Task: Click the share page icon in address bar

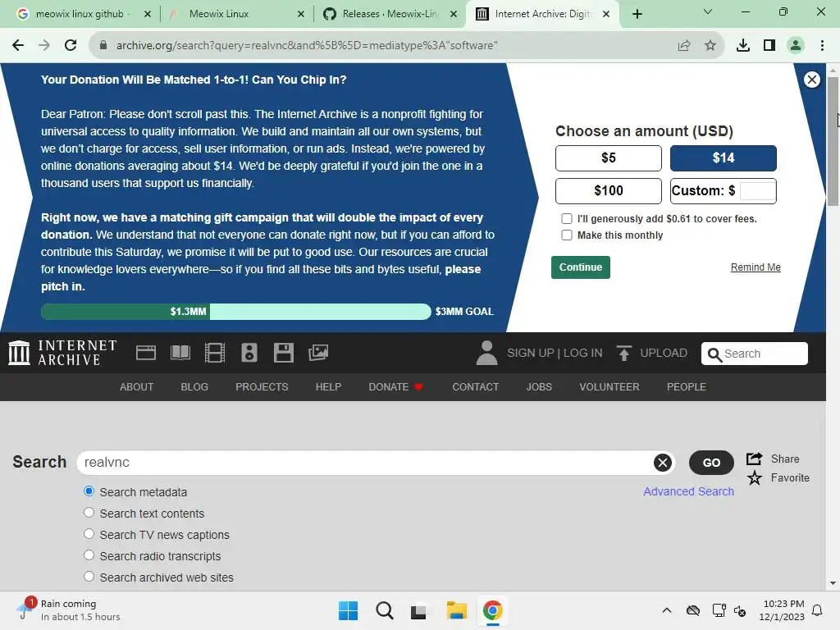Action: coord(683,45)
